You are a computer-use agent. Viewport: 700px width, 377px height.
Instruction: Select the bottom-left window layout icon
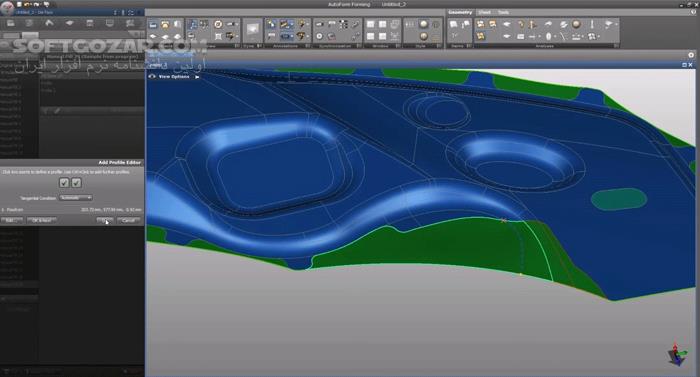(371, 36)
